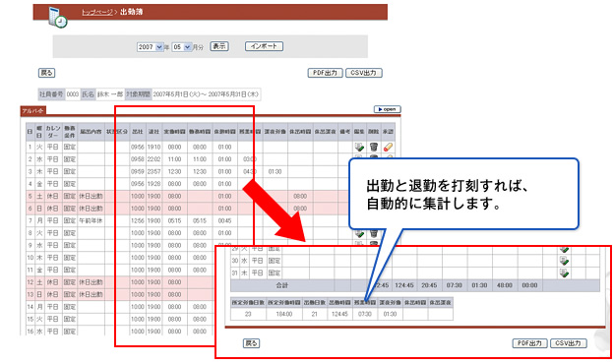This screenshot has height=364, width=613.
Task: Click the 20:45 total in the 合計 row
Action: point(429,285)
